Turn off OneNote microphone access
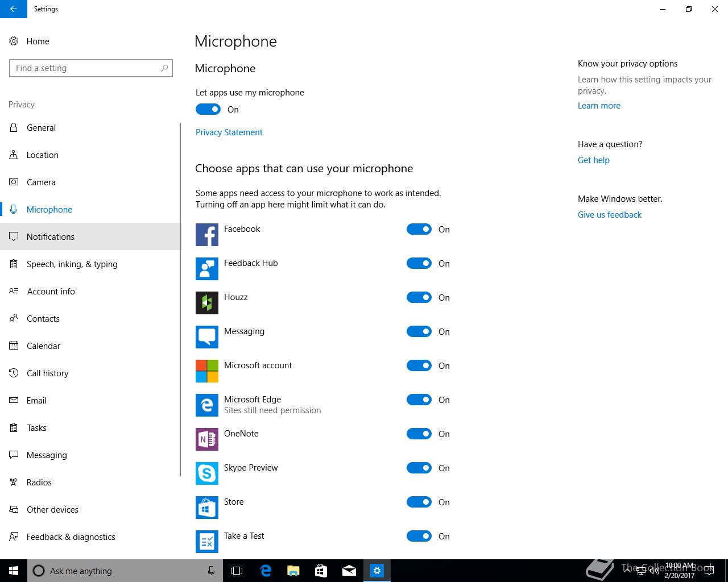Screen dimensions: 728x582 [419, 434]
